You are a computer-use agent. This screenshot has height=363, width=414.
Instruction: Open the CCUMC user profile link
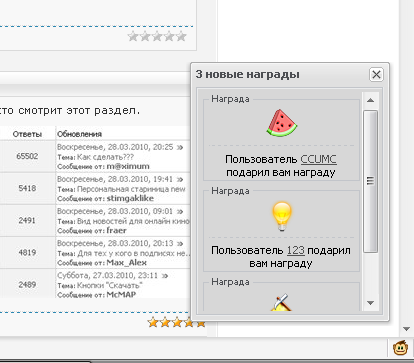[x=318, y=159]
